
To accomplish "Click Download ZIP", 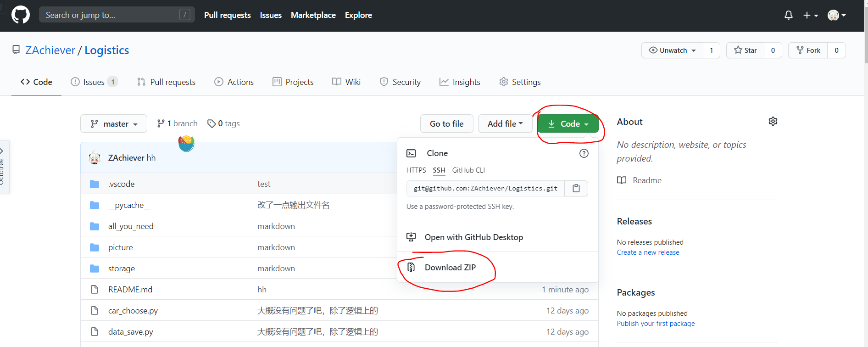I will tap(450, 267).
